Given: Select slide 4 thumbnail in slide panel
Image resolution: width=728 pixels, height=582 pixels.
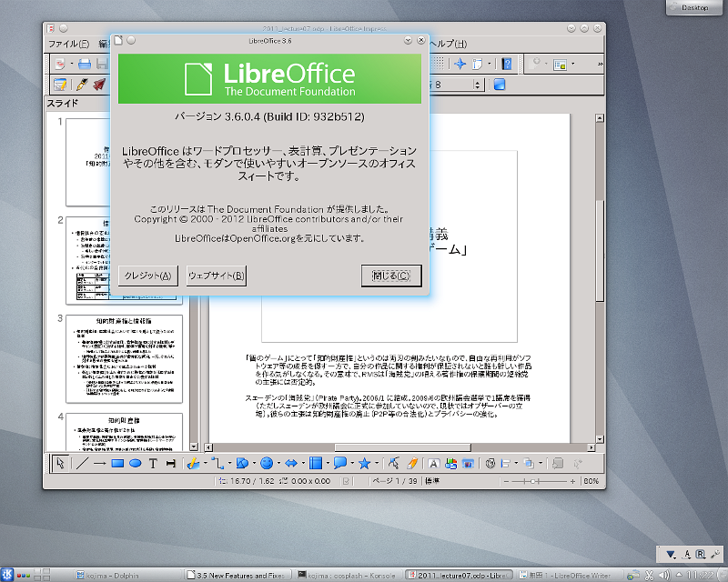Looking at the screenshot, I should coord(125,432).
